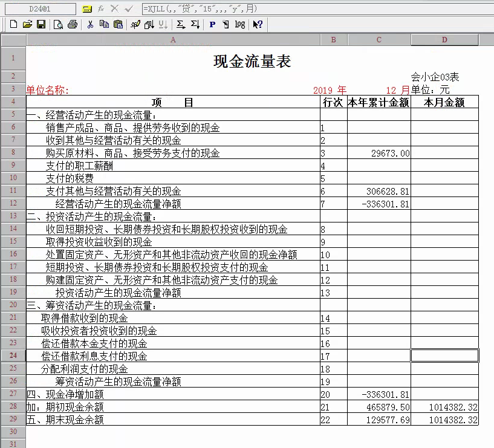The height and width of the screenshot is (448, 494).
Task: Select row 12 cell showing -336301.81
Action: (379, 204)
